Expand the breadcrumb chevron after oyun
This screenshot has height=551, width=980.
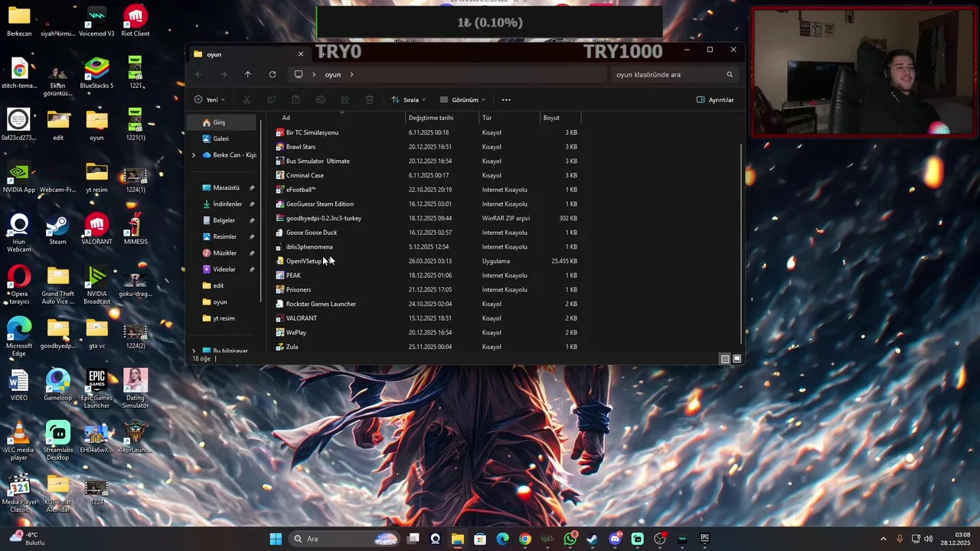(351, 74)
